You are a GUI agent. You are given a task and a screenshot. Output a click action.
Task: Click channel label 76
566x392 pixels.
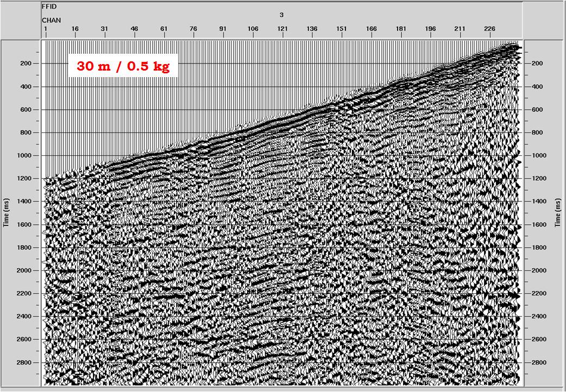194,29
